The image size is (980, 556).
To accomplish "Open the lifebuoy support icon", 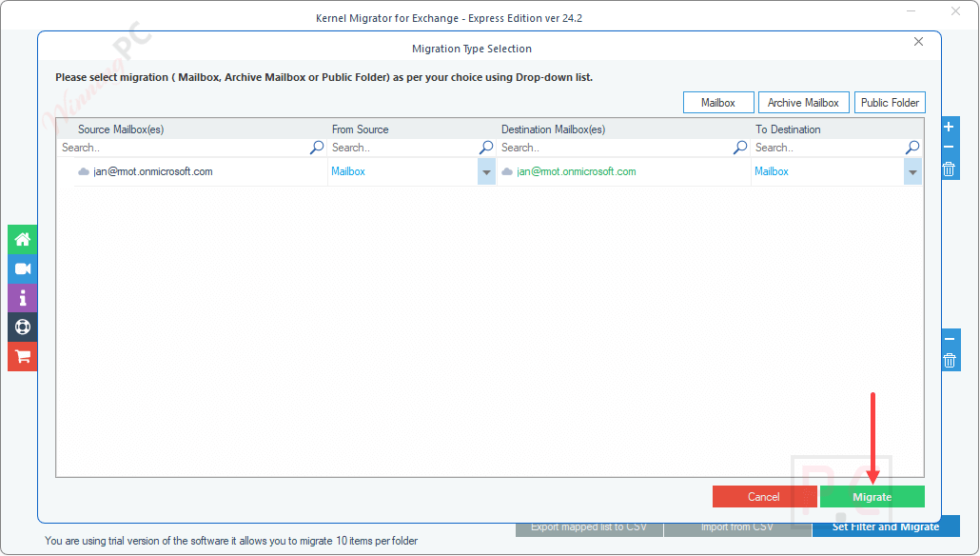I will pos(23,328).
